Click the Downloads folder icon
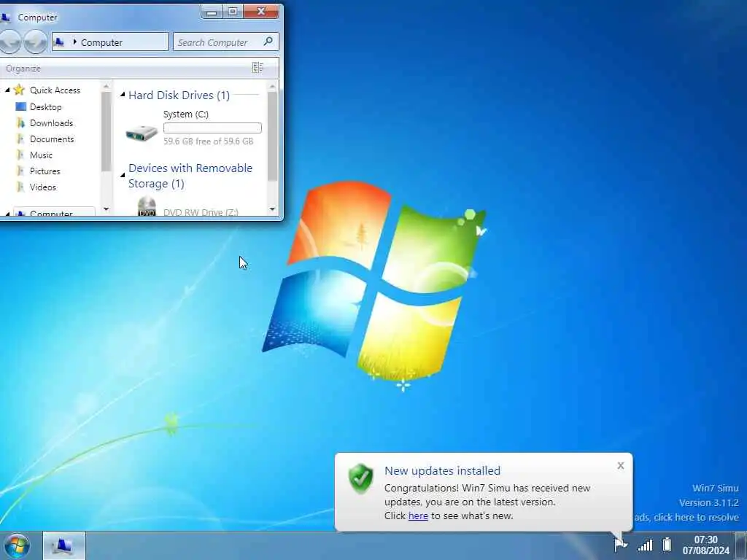This screenshot has height=560, width=747. pos(20,122)
